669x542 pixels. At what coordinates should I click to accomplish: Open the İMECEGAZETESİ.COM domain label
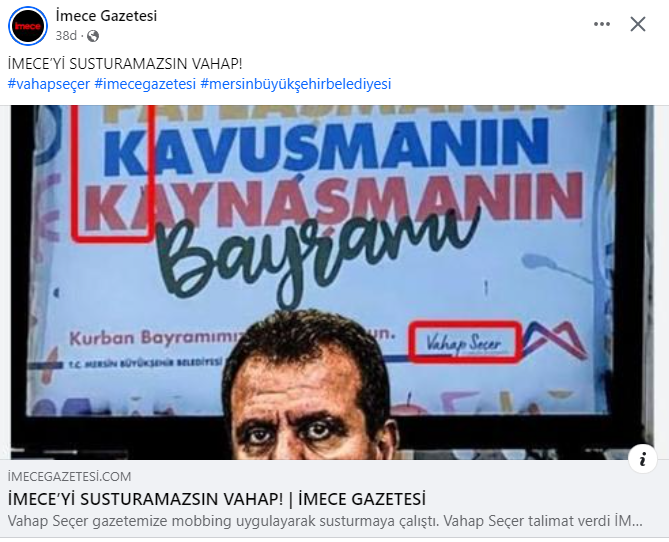70,476
